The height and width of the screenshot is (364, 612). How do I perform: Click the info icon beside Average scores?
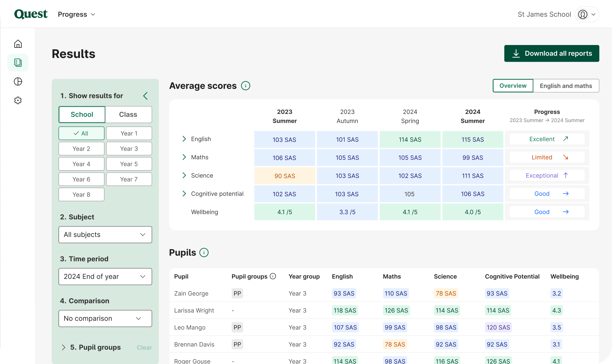tap(245, 86)
